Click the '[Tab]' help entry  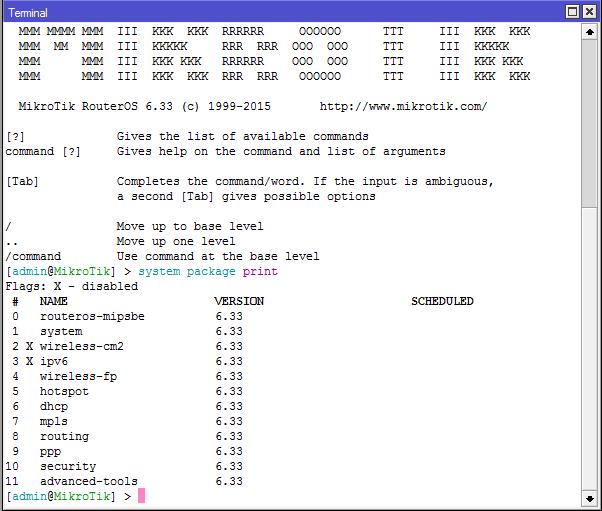pos(22,181)
